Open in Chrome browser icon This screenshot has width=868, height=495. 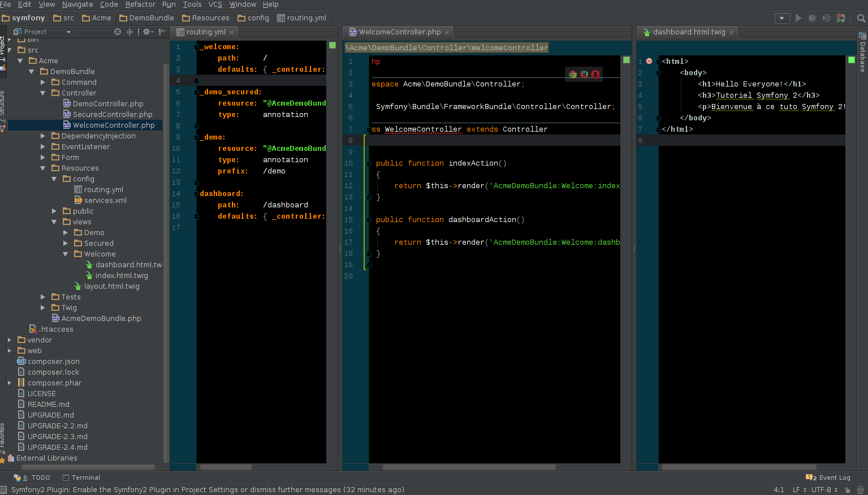[573, 74]
